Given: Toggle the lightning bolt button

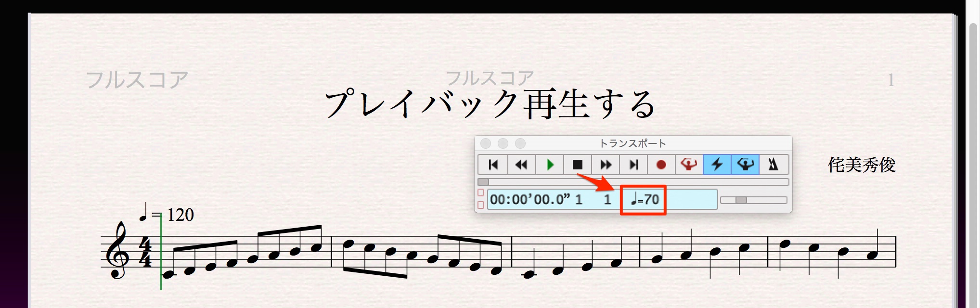Looking at the screenshot, I should coord(717,165).
